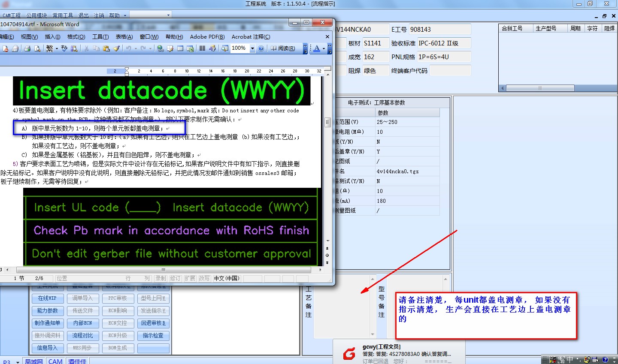Click the Word horizontal scrollbar
Screen dimensions: 618x364
coord(164,270)
